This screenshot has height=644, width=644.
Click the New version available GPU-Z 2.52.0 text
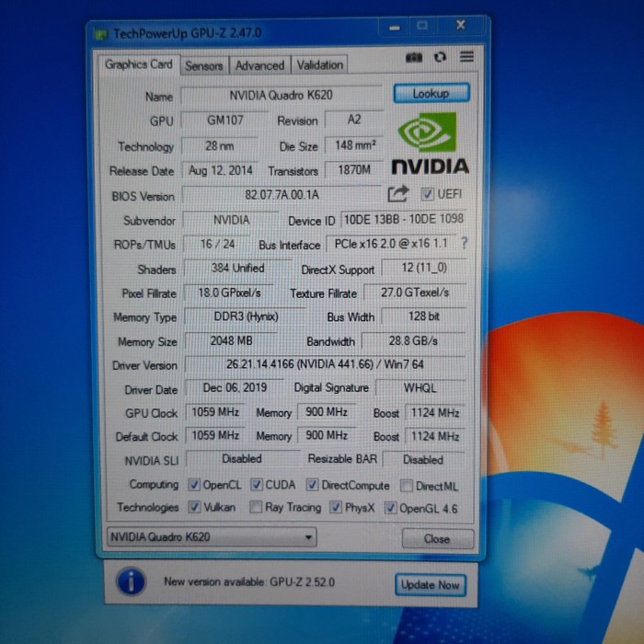[x=249, y=581]
